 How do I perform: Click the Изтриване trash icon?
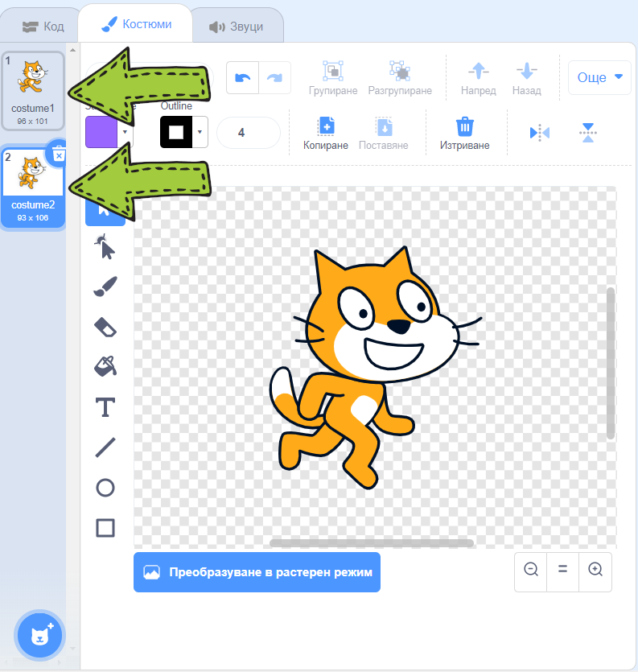[465, 126]
